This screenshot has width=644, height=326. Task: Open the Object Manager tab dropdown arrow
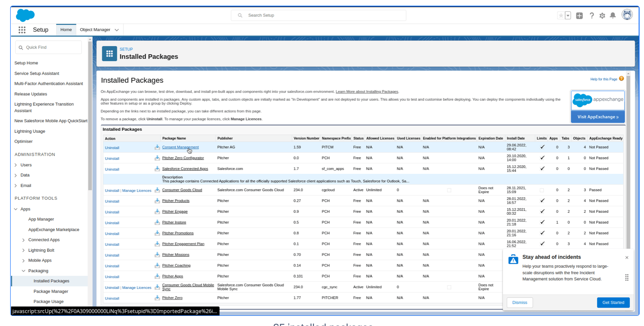point(117,30)
